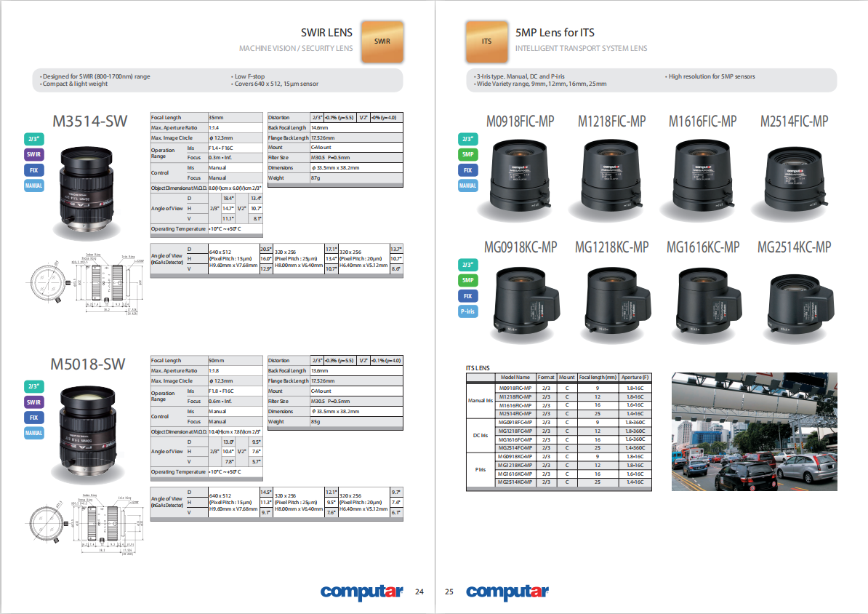
Task: Click the "85g" weight value for M5018-SW
Action: [x=316, y=422]
